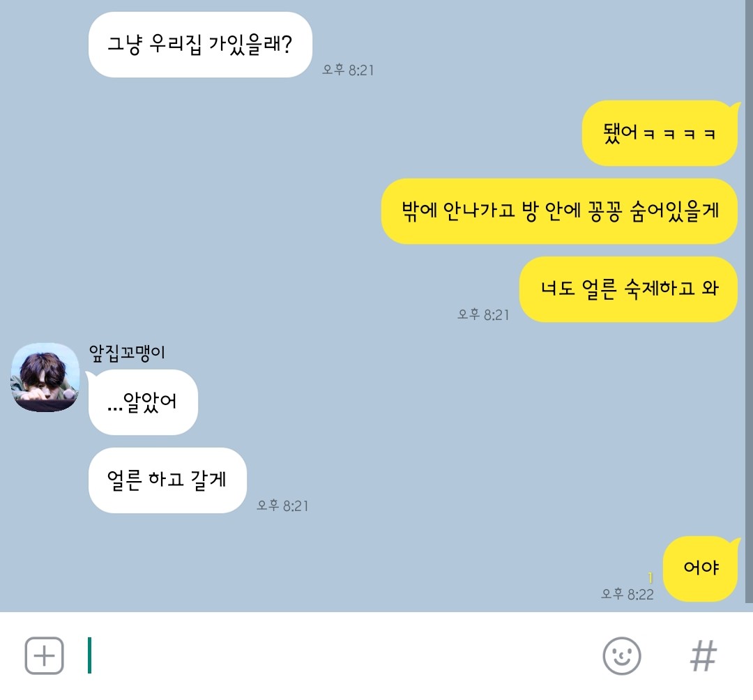Tap the unread count 1 indicator
Screen dimensions: 753x700
[x=651, y=577]
